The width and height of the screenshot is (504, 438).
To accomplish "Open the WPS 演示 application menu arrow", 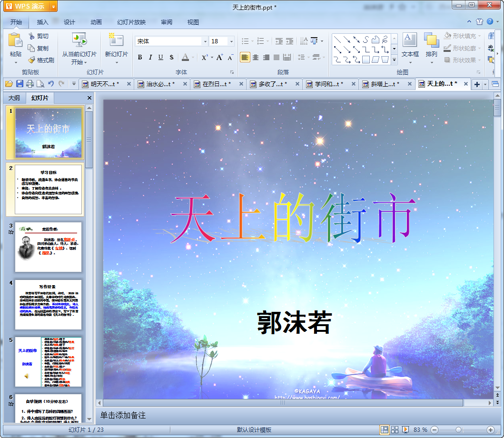I will point(53,7).
